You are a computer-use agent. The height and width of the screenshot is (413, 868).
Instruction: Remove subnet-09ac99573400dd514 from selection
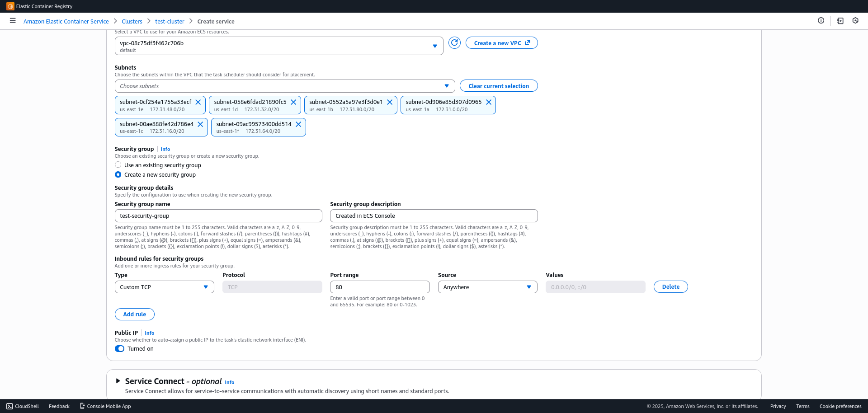(298, 124)
